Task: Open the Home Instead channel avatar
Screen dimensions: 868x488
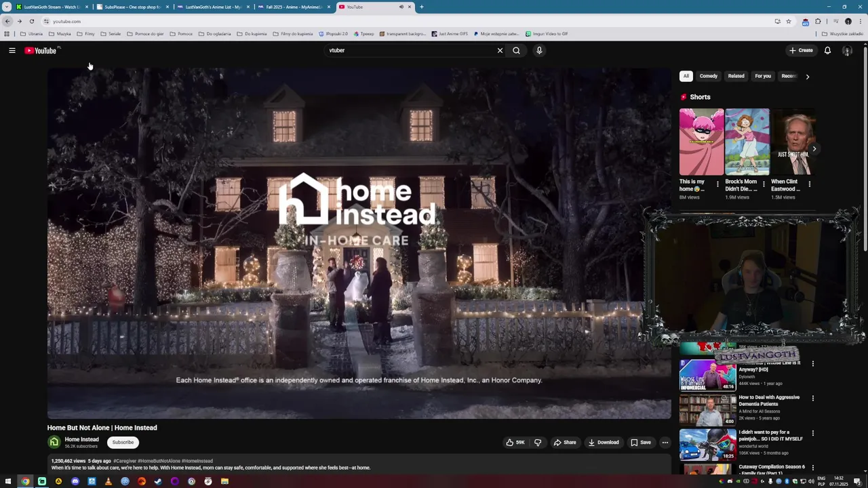Action: pos(54,442)
